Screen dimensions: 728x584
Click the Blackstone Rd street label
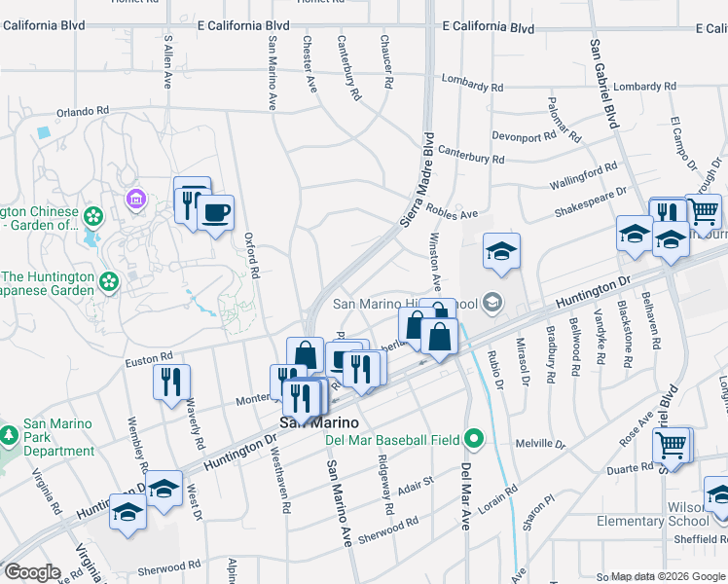625,334
